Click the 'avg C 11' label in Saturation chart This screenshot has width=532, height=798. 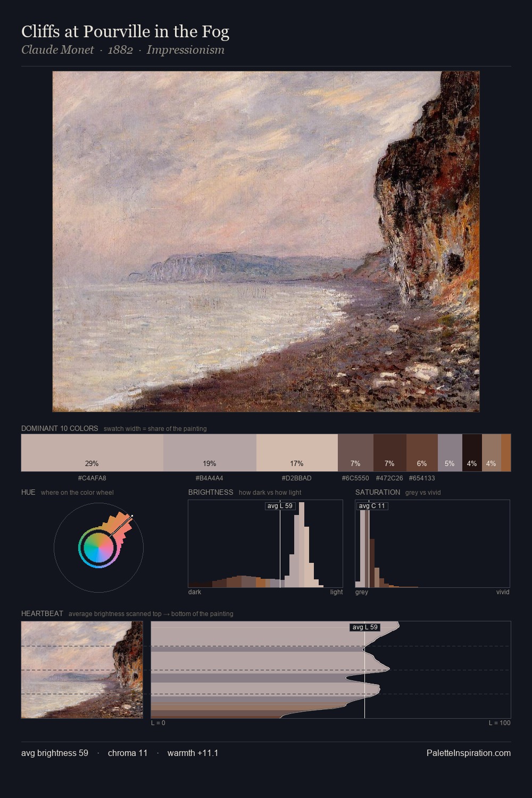coord(372,506)
